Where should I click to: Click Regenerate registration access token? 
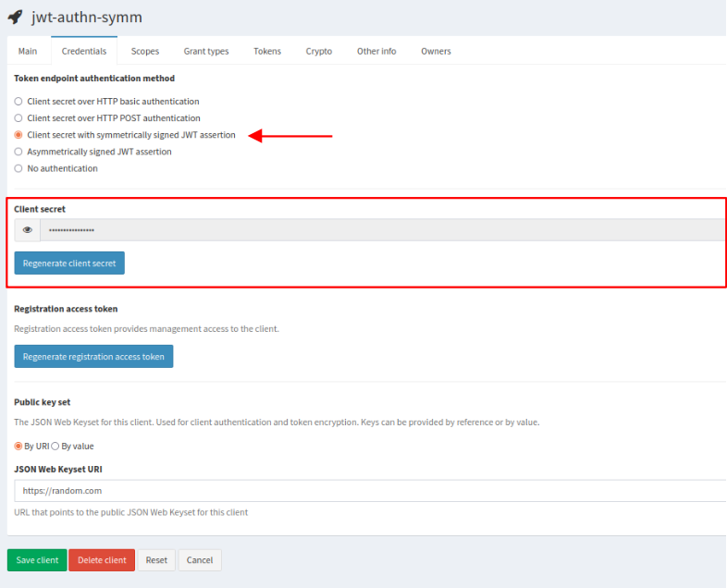coord(93,357)
